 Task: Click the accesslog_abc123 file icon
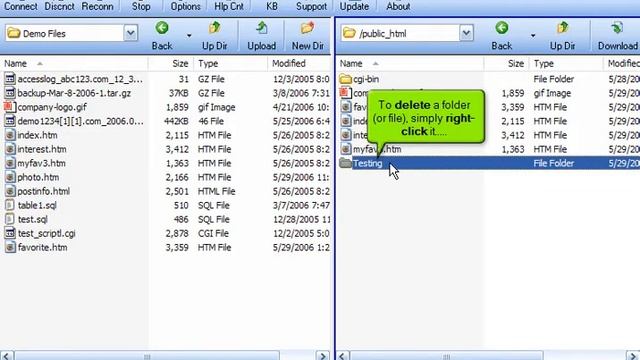(x=10, y=79)
